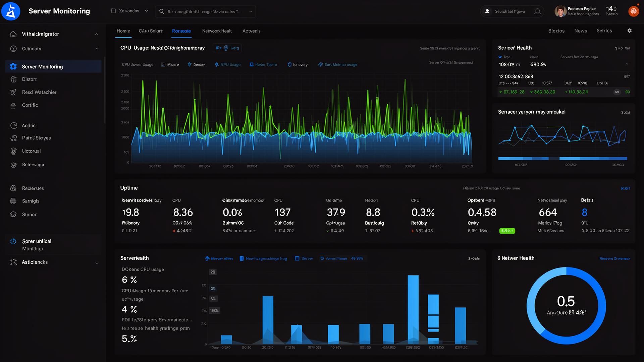Open the orange notification icon in the top-right
Image resolution: width=644 pixels, height=362 pixels.
[x=633, y=11]
